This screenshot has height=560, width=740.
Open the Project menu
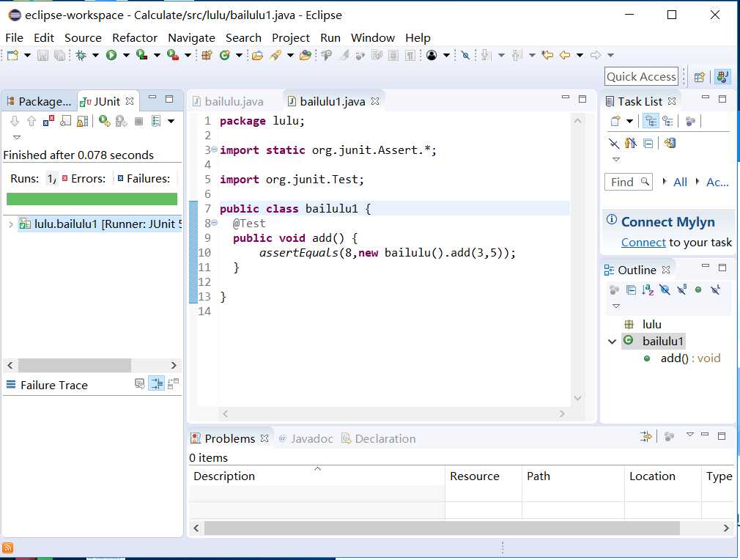pyautogui.click(x=291, y=38)
